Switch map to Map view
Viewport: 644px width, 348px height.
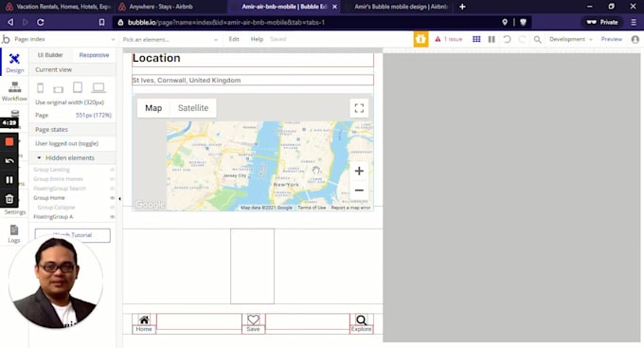[x=153, y=108]
